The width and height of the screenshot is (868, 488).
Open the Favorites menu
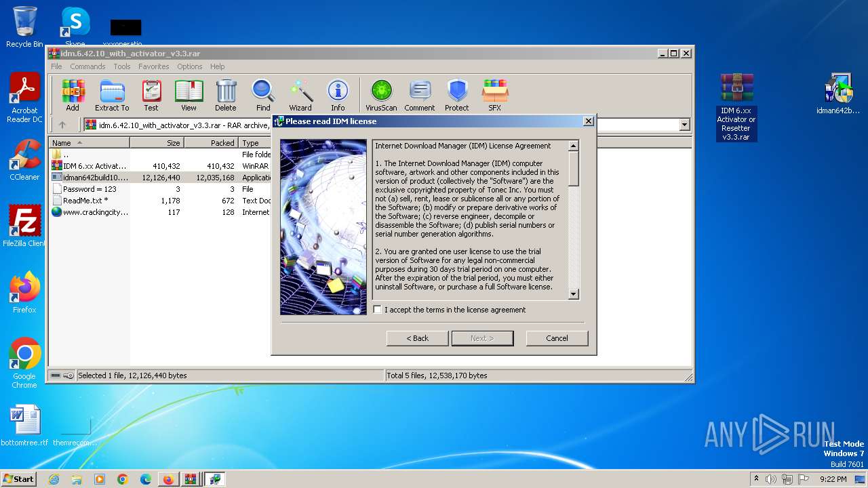pos(154,66)
